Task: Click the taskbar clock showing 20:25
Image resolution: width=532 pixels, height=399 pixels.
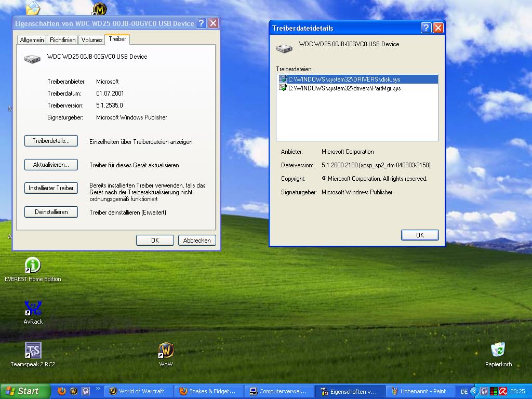Action: pyautogui.click(x=517, y=392)
